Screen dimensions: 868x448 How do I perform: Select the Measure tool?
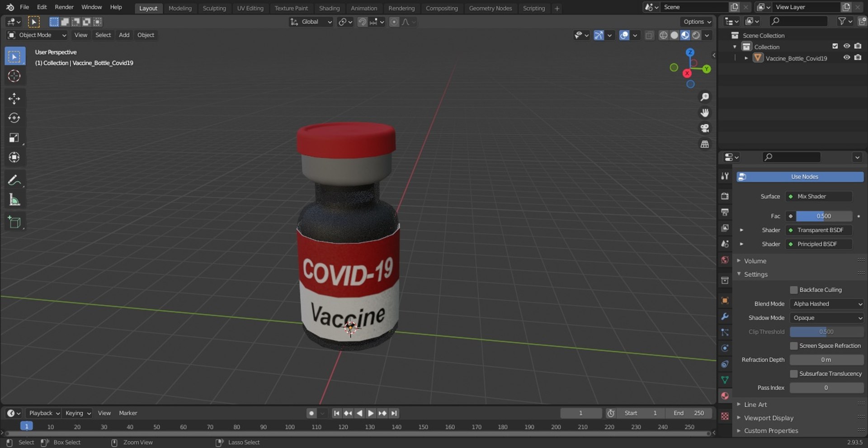coord(14,200)
